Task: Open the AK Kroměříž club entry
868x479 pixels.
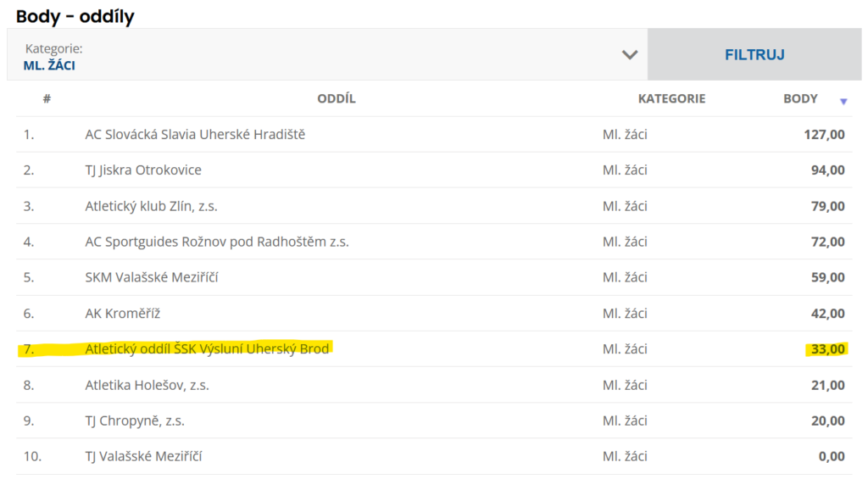Action: [122, 314]
